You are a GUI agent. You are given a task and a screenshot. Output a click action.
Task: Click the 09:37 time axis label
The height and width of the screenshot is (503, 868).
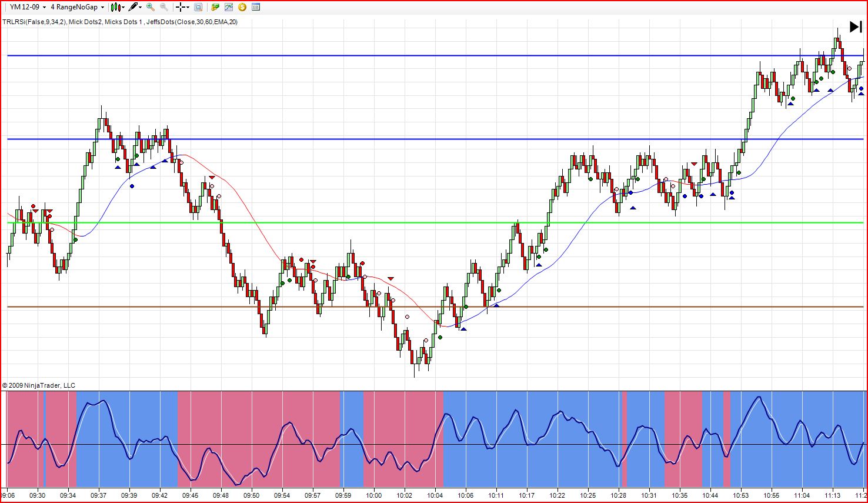click(98, 495)
